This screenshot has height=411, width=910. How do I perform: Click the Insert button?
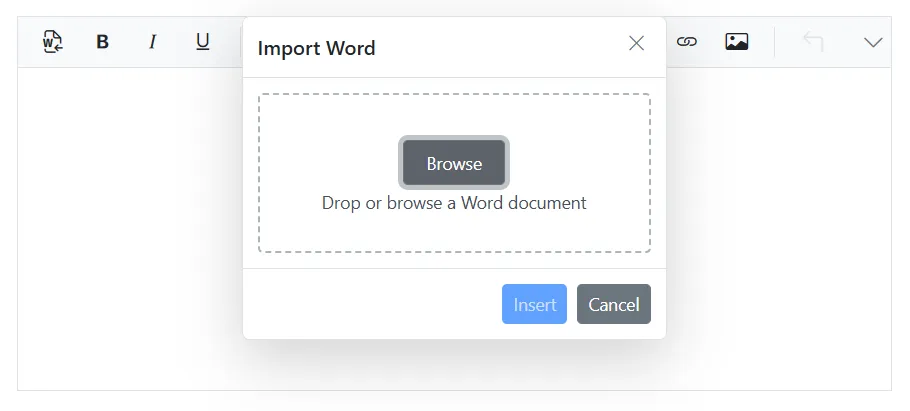535,304
